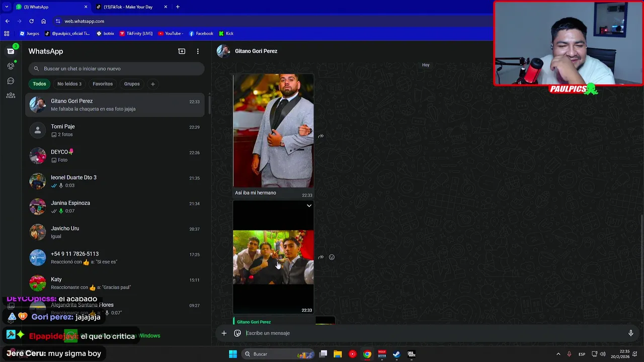Open the Channels icon in sidebar

[x=11, y=80]
